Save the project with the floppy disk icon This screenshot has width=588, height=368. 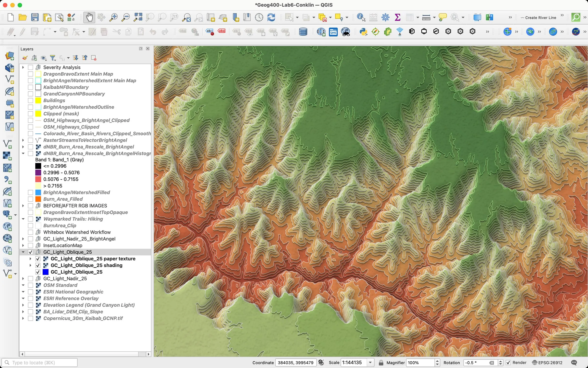pyautogui.click(x=35, y=17)
